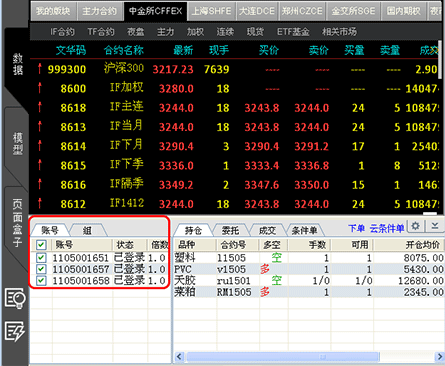
Task: Click the search-document icon in left sidebar
Action: (x=15, y=299)
